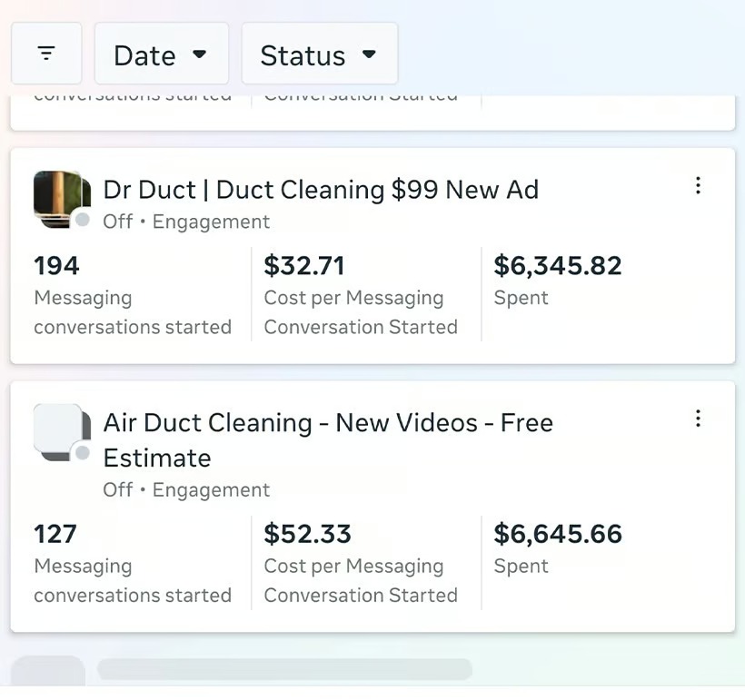The height and width of the screenshot is (700, 745).
Task: Expand the Date dropdown
Action: 161,54
